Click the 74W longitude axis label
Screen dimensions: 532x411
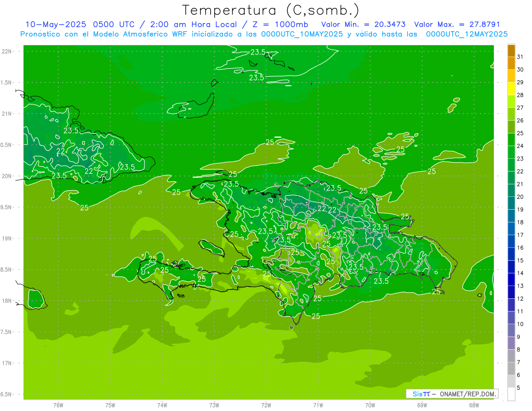click(162, 405)
